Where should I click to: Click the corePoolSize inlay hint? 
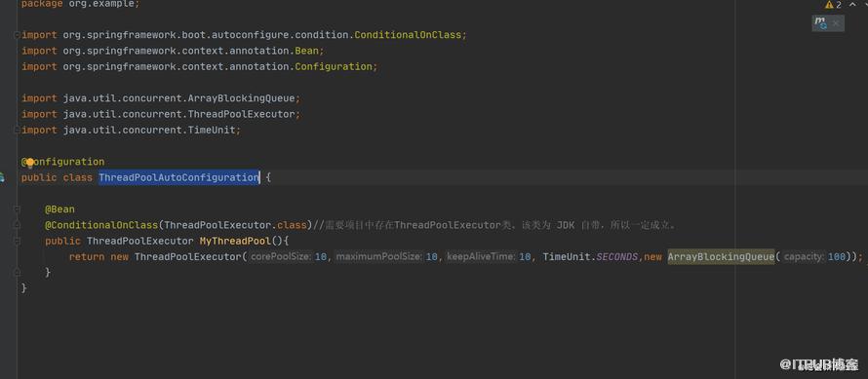280,256
